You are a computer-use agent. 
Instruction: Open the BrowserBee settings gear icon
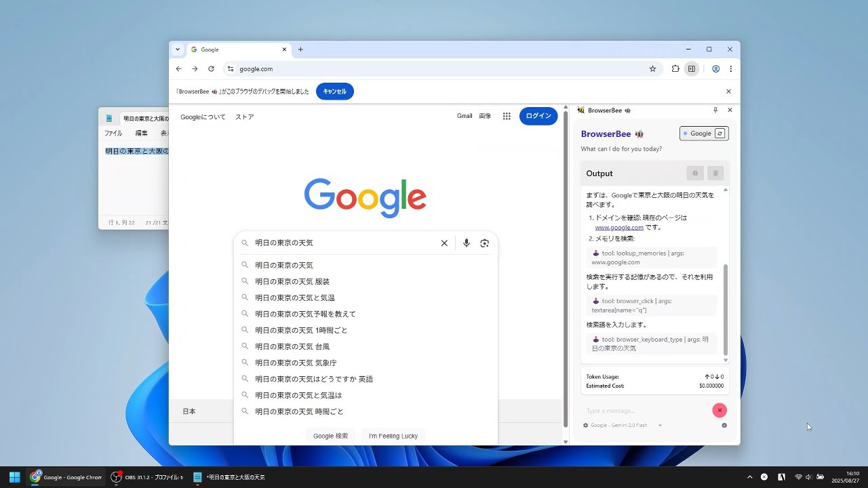pyautogui.click(x=586, y=426)
